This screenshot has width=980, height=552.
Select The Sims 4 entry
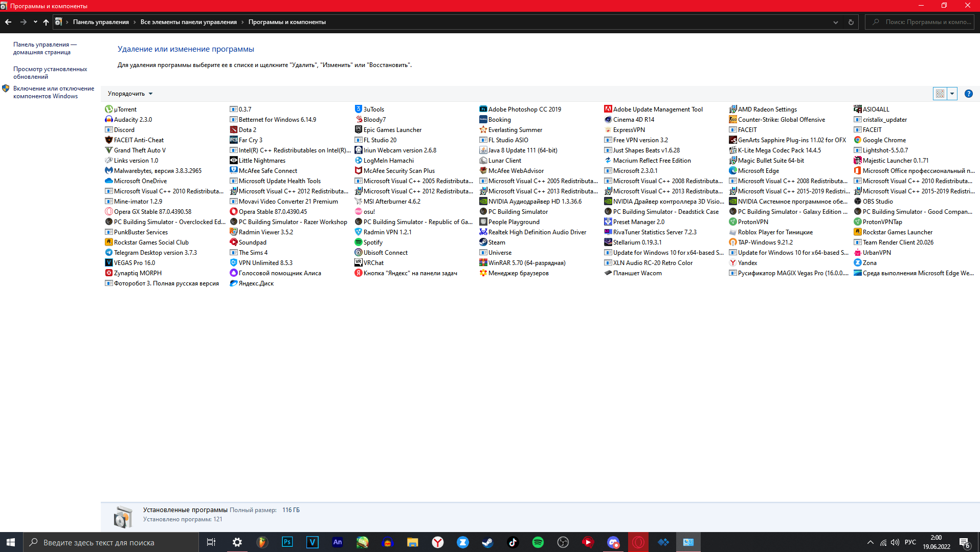point(249,252)
